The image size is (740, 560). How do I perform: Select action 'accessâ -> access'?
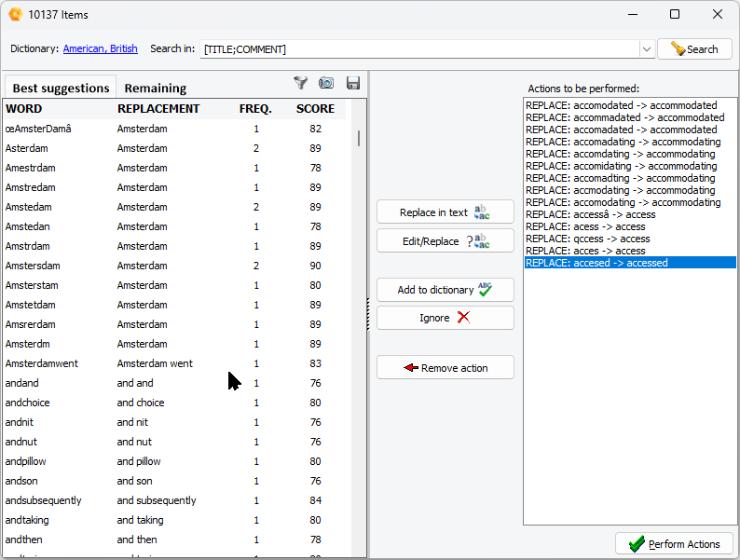[x=630, y=214]
